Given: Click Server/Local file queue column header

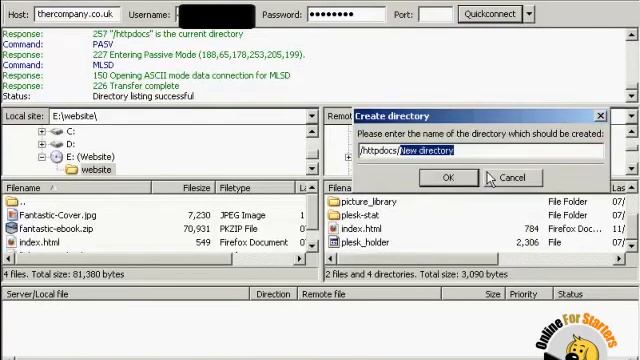Looking at the screenshot, I should [126, 294].
